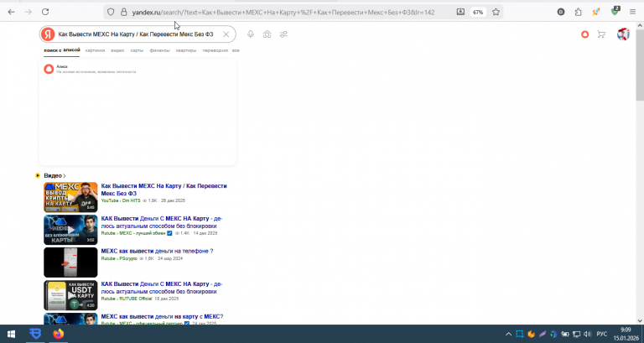
Task: Open Alice assistant icon near the cart
Action: (x=584, y=34)
